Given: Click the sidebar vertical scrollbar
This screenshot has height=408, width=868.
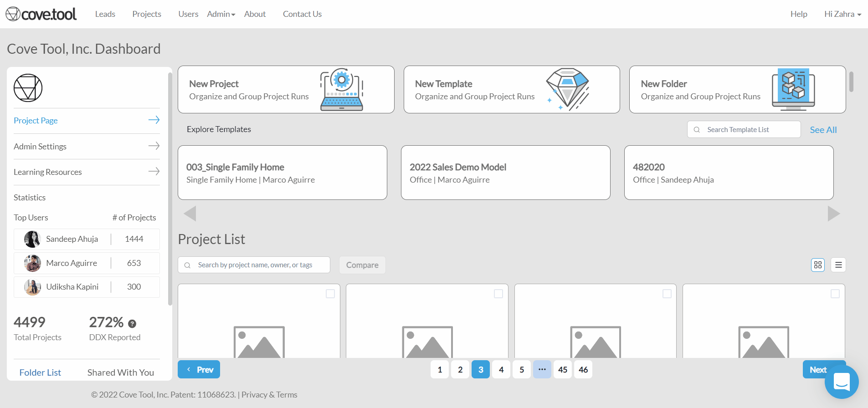Looking at the screenshot, I should pyautogui.click(x=170, y=189).
